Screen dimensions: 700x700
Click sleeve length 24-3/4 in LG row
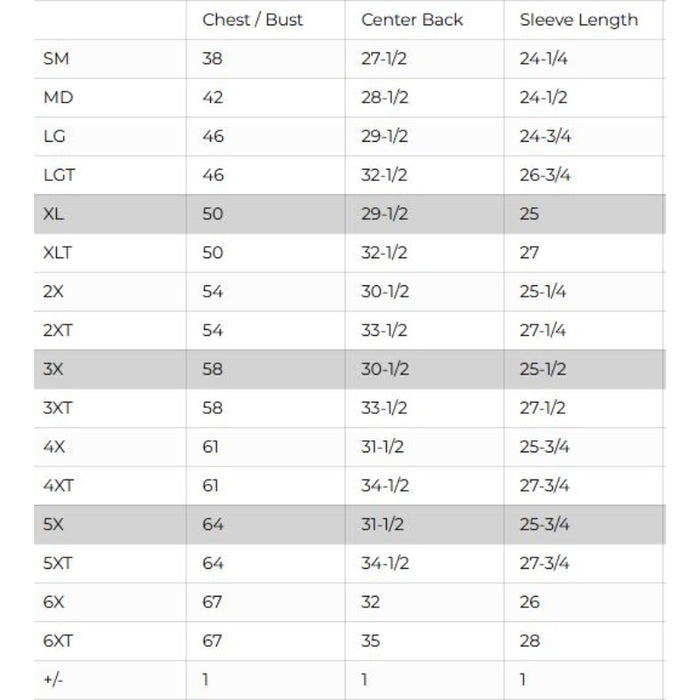pyautogui.click(x=545, y=136)
